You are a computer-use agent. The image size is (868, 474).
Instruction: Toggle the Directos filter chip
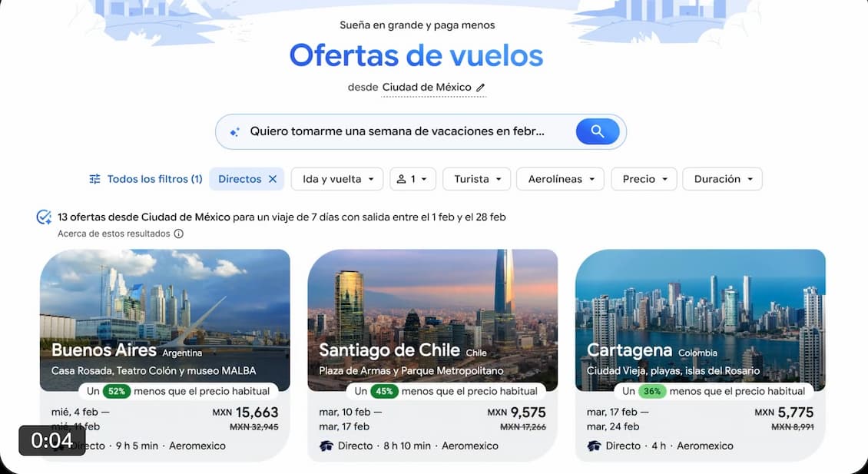click(247, 179)
